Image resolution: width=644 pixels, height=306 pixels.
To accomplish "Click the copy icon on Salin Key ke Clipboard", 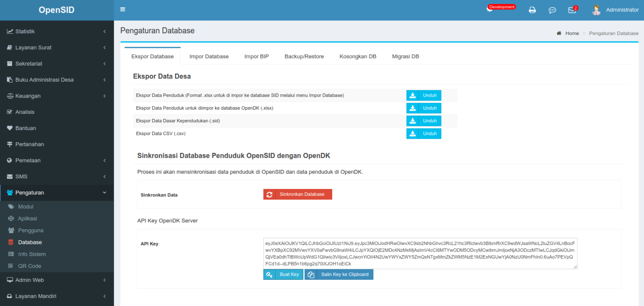I will coord(310,274).
